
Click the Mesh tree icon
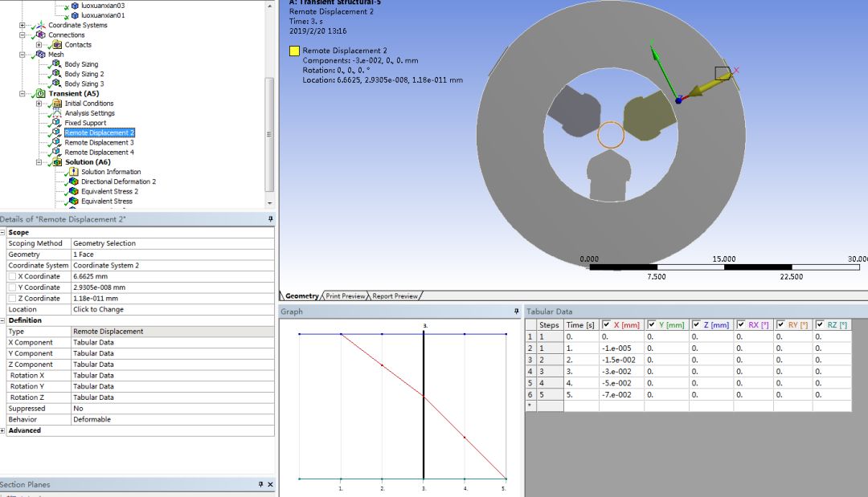41,55
